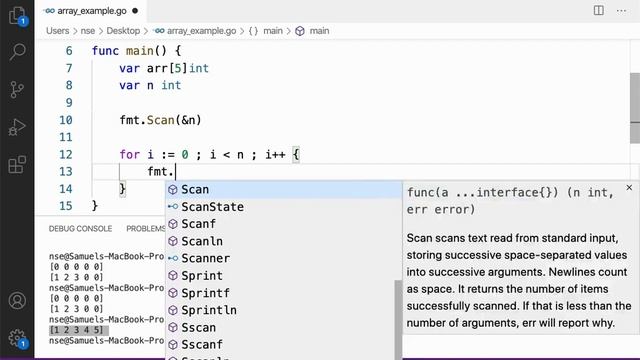The width and height of the screenshot is (640, 360).
Task: Click the Scan function signature text
Action: pos(510,201)
